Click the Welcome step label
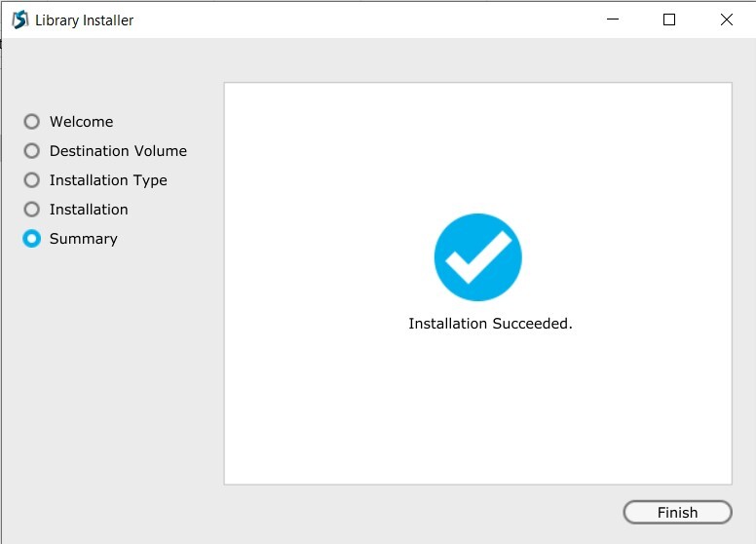This screenshot has height=544, width=756. (x=81, y=122)
